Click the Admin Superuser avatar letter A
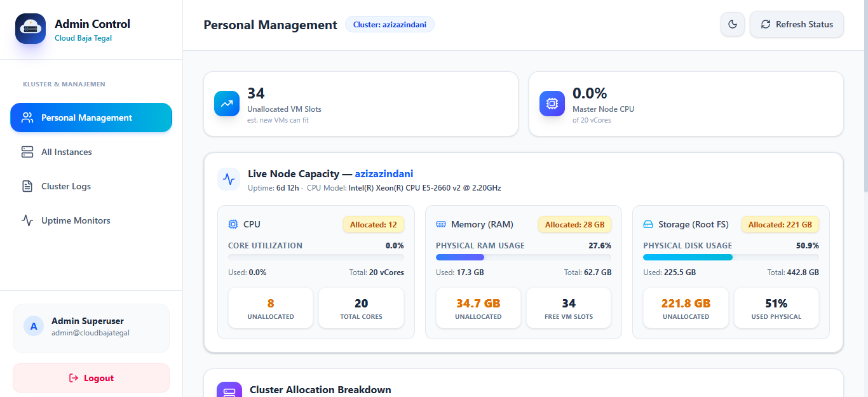Image resolution: width=868 pixels, height=397 pixels. click(x=34, y=326)
